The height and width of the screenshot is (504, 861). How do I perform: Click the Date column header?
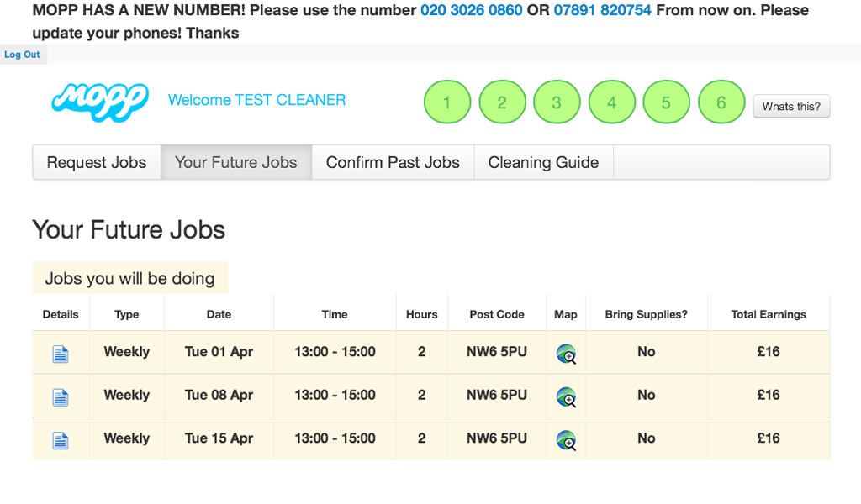click(219, 314)
